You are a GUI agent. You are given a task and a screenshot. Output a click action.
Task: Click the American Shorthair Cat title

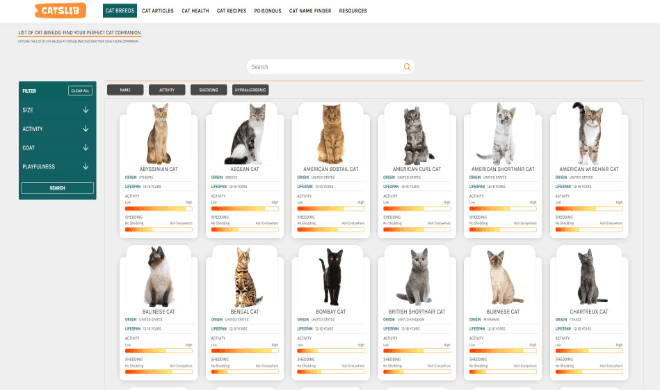pyautogui.click(x=503, y=169)
